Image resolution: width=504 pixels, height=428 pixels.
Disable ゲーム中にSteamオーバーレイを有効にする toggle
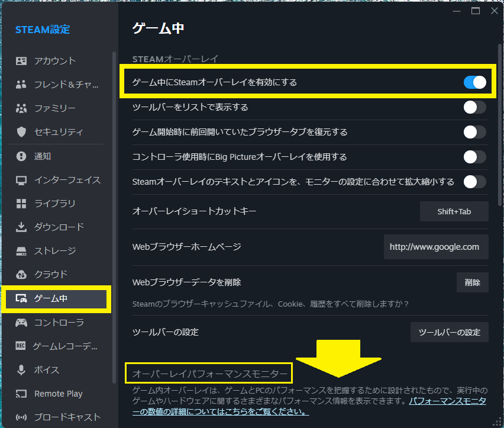[x=475, y=82]
